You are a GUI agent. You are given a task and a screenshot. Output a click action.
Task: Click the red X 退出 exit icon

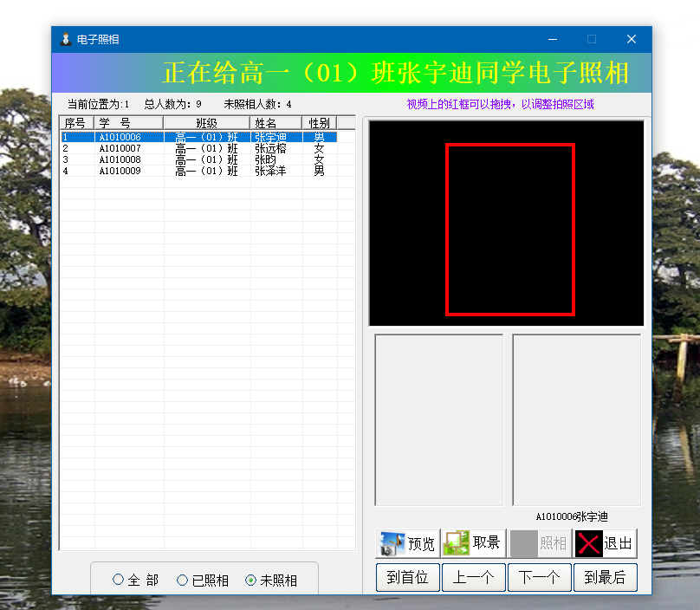click(x=589, y=544)
